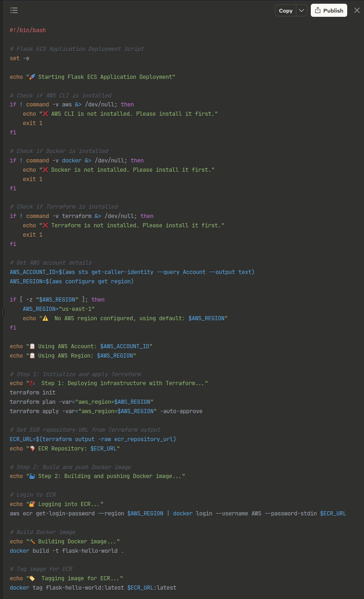Viewport: 364px width, 599px height.
Task: Click 'Using AWS Account' echo line
Action: pyautogui.click(x=81, y=346)
